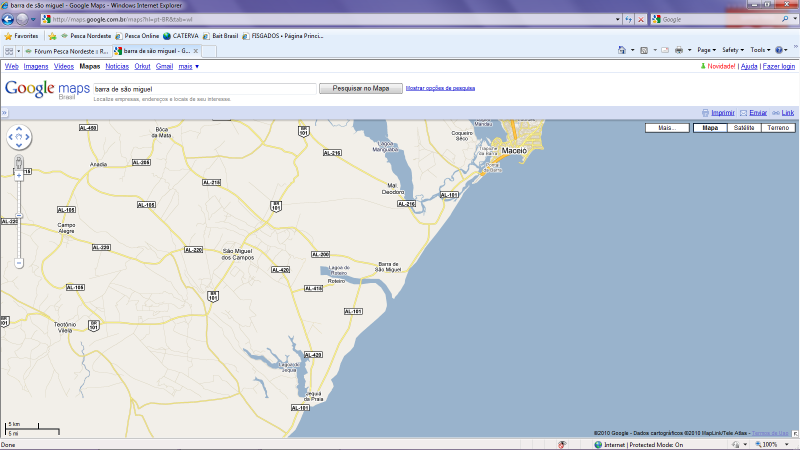The image size is (800, 450).
Task: Click the Quick Tabs grid icon
Action: [9, 51]
